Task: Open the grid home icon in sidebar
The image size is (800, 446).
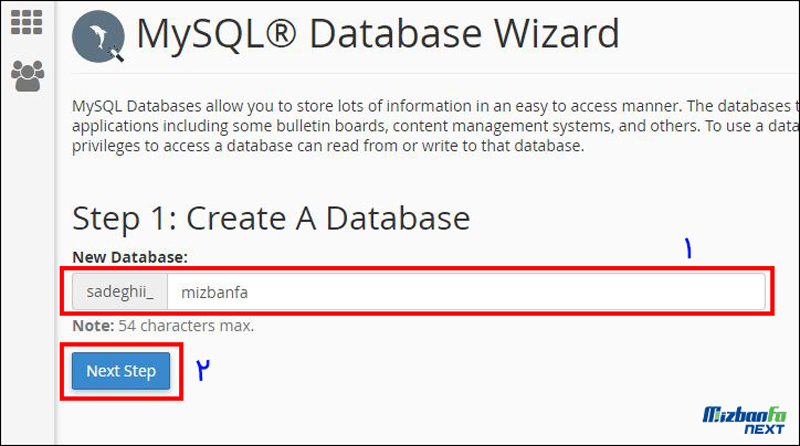Action: click(27, 22)
